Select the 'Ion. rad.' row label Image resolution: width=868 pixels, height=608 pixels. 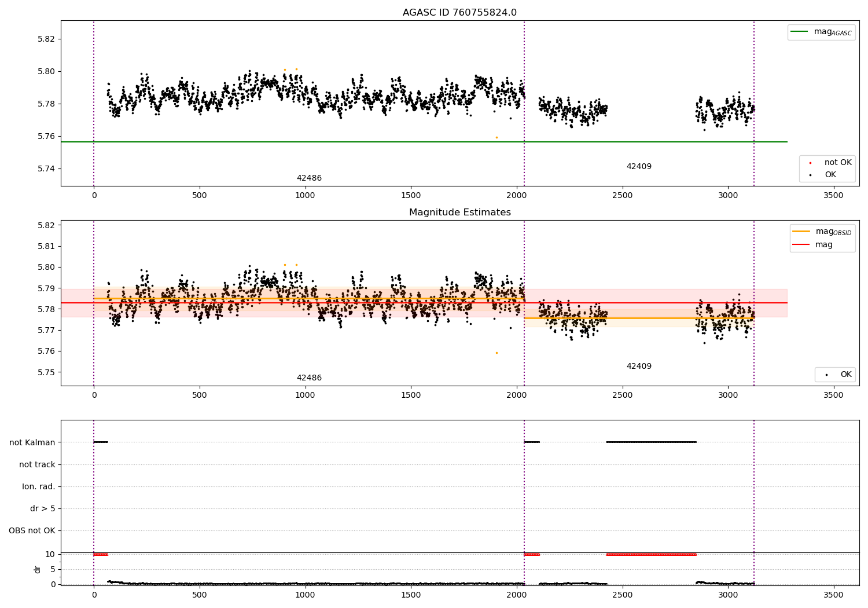coord(39,486)
